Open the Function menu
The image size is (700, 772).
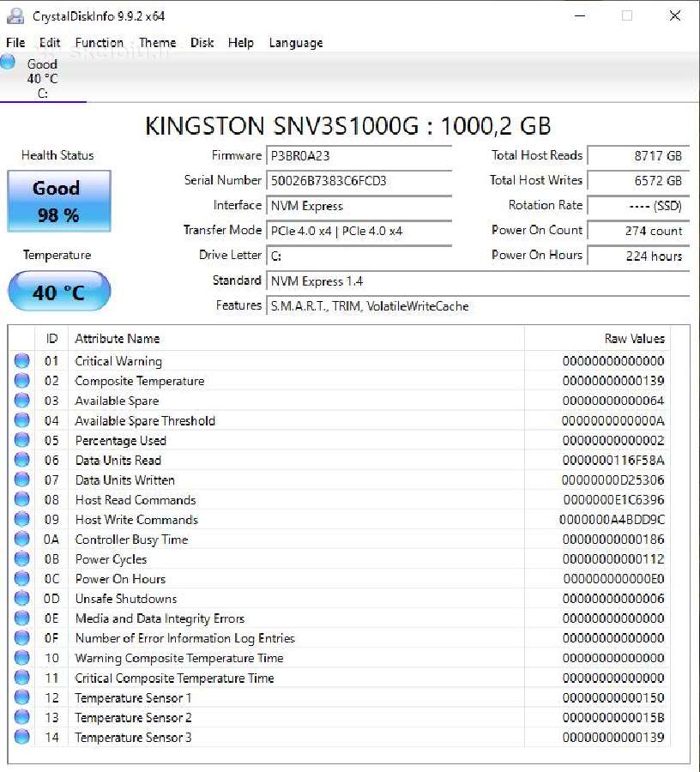tap(99, 43)
